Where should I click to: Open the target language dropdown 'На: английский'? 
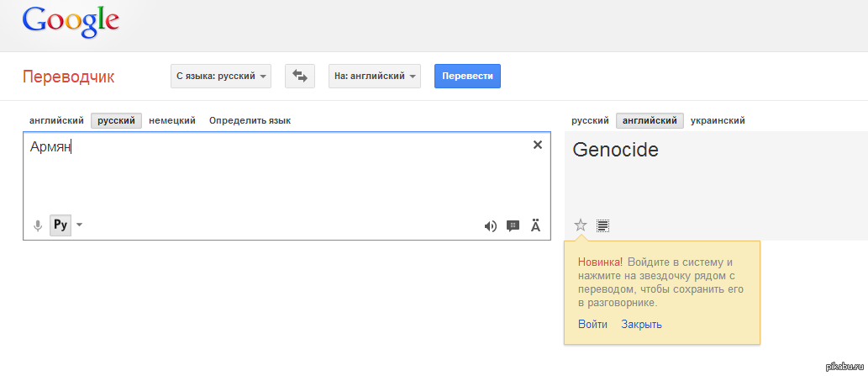click(373, 76)
